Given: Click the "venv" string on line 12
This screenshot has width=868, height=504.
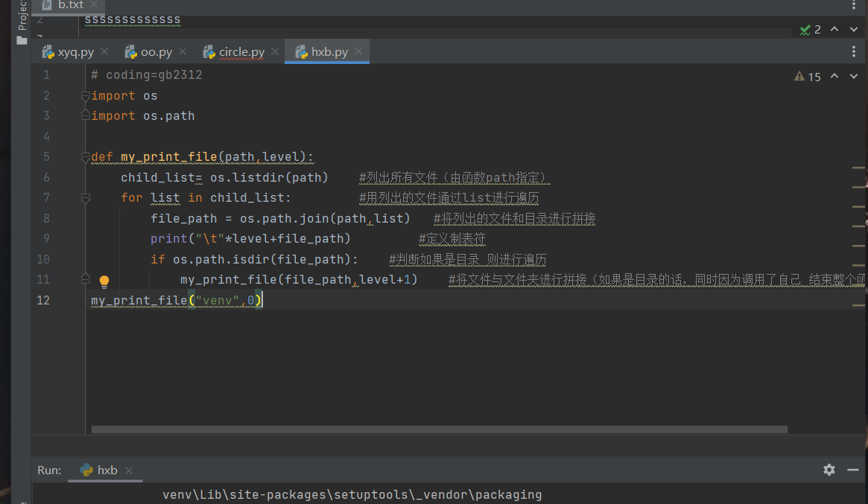Looking at the screenshot, I should point(217,301).
